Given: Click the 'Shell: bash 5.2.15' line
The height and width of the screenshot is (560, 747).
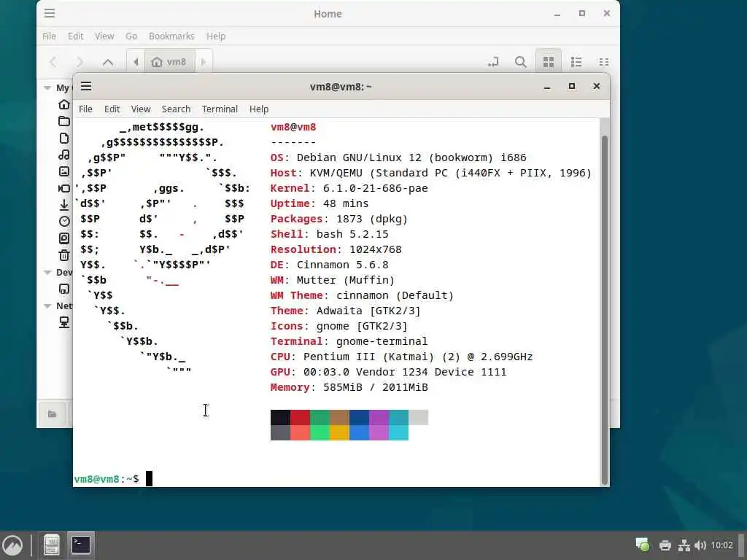Looking at the screenshot, I should click(329, 234).
